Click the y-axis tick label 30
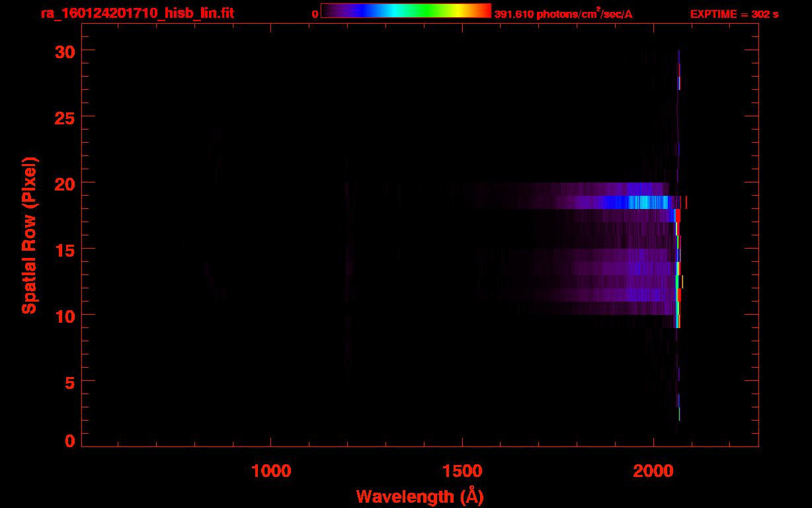 click(66, 51)
